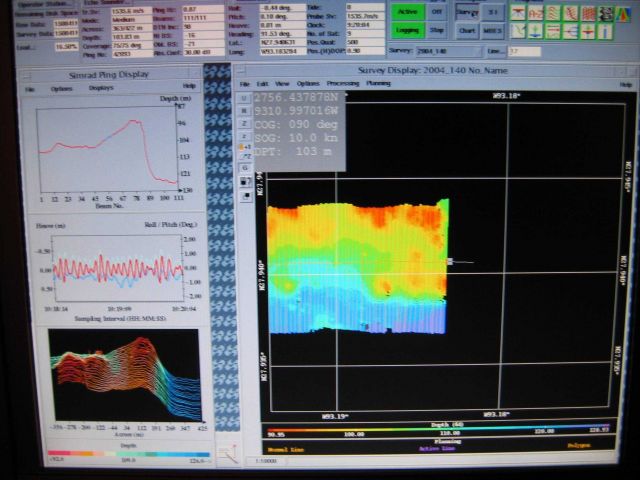Click the dense red lines toolbar icon

coord(588,13)
